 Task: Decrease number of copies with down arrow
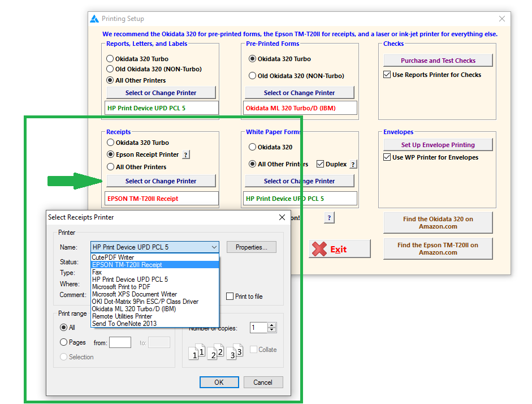coord(271,330)
